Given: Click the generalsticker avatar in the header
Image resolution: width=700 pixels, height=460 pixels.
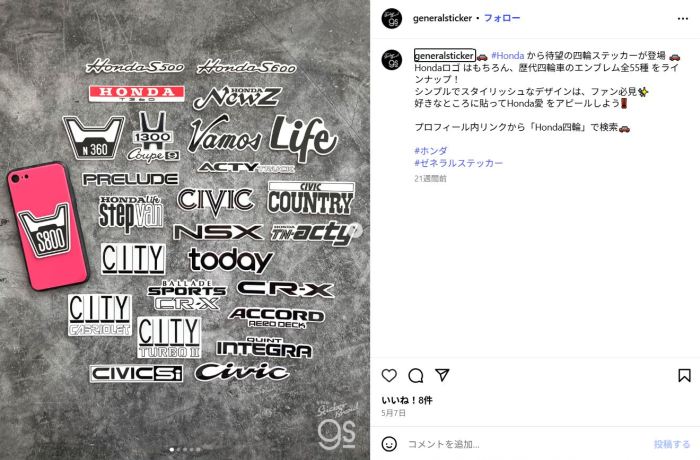Looking at the screenshot, I should pos(392,18).
